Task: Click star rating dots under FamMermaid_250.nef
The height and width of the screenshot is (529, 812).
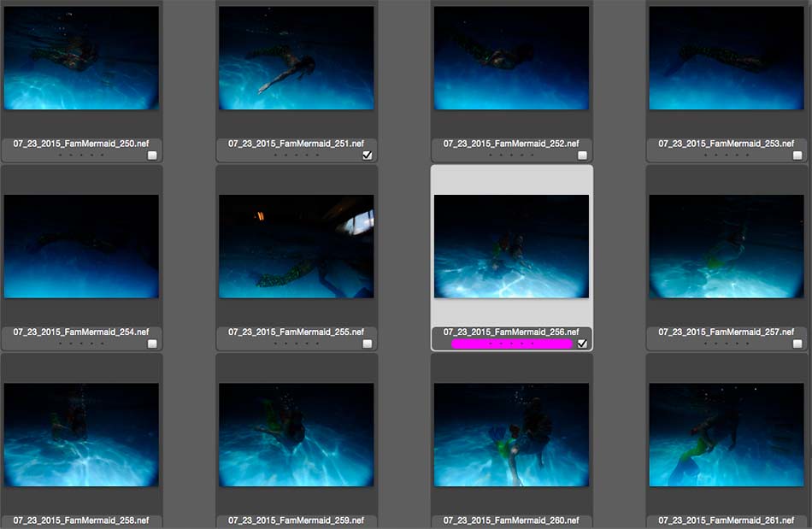Action: pos(81,155)
